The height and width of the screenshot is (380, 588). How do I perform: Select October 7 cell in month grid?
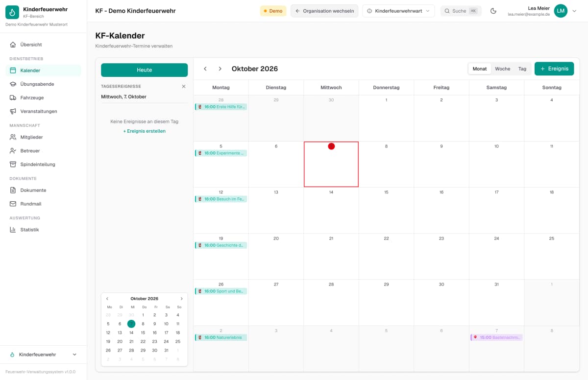coord(331,165)
